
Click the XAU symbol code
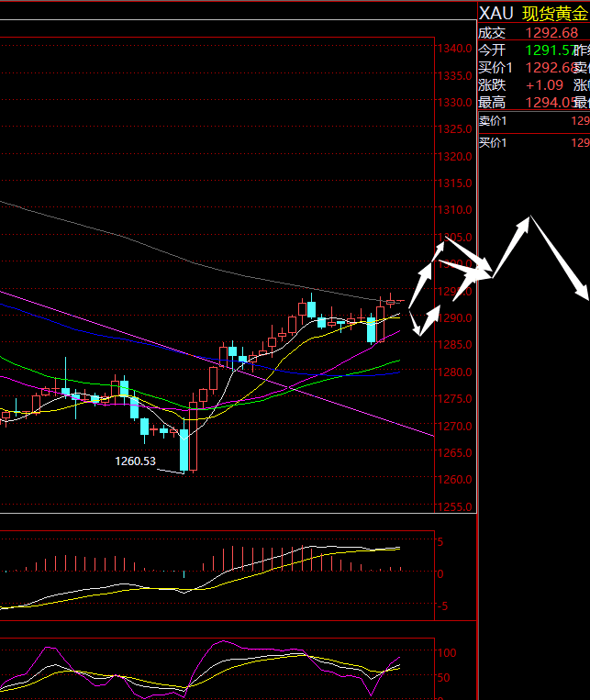pos(495,14)
